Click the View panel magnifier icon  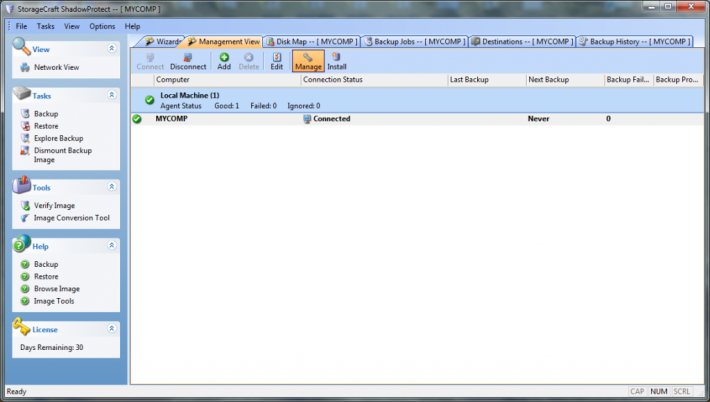coord(21,46)
